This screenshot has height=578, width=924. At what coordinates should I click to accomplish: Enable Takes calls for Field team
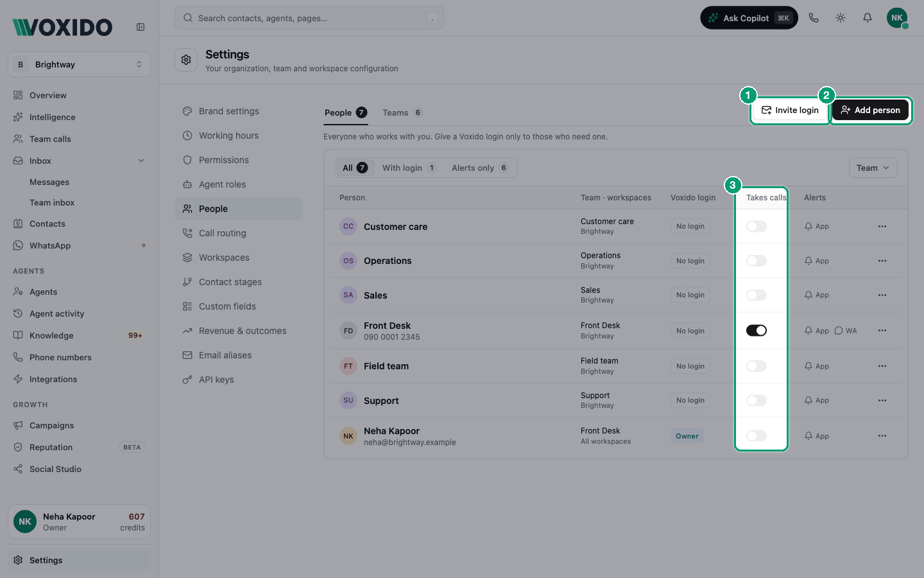click(757, 366)
